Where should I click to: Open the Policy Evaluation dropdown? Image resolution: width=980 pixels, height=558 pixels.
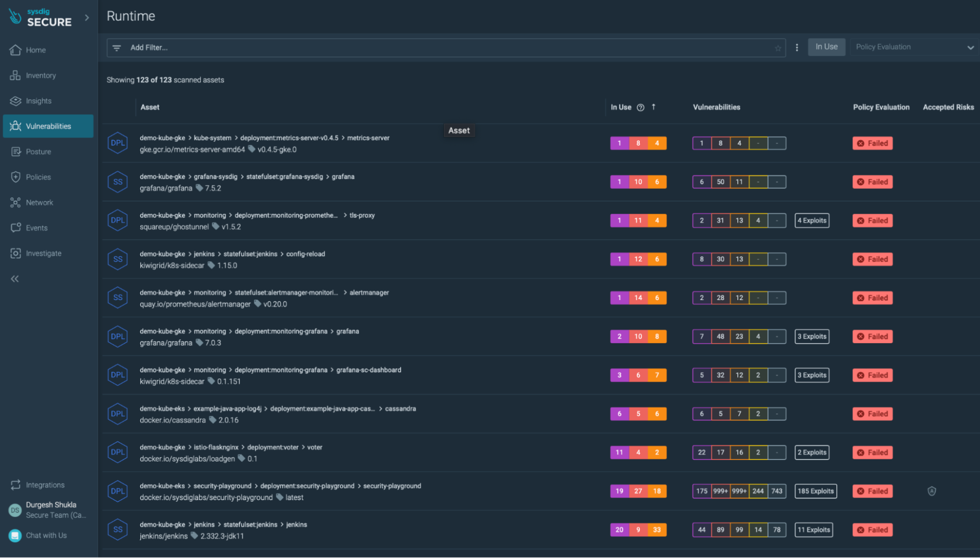tap(914, 47)
